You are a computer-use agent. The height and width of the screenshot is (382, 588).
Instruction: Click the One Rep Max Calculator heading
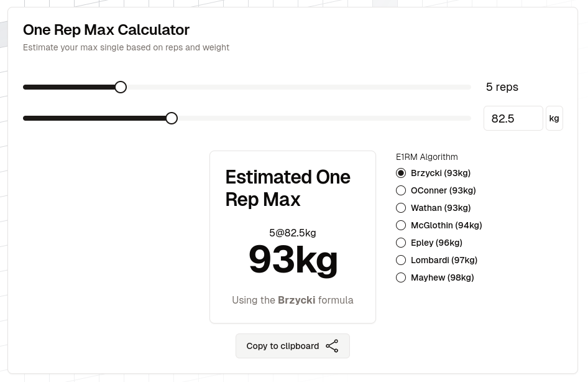click(x=106, y=30)
